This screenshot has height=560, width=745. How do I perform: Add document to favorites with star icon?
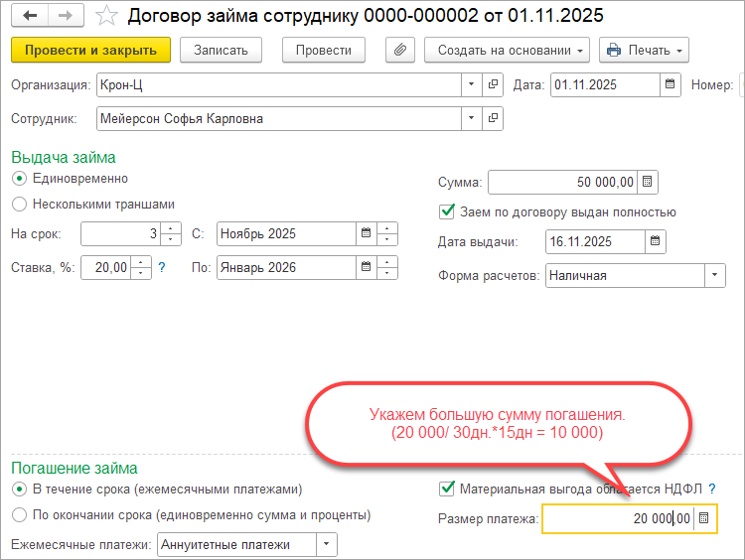tap(106, 16)
